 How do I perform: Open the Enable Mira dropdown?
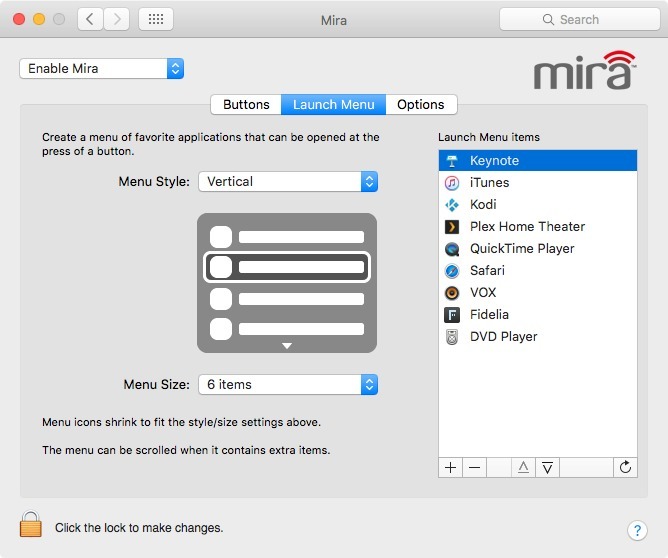(101, 69)
